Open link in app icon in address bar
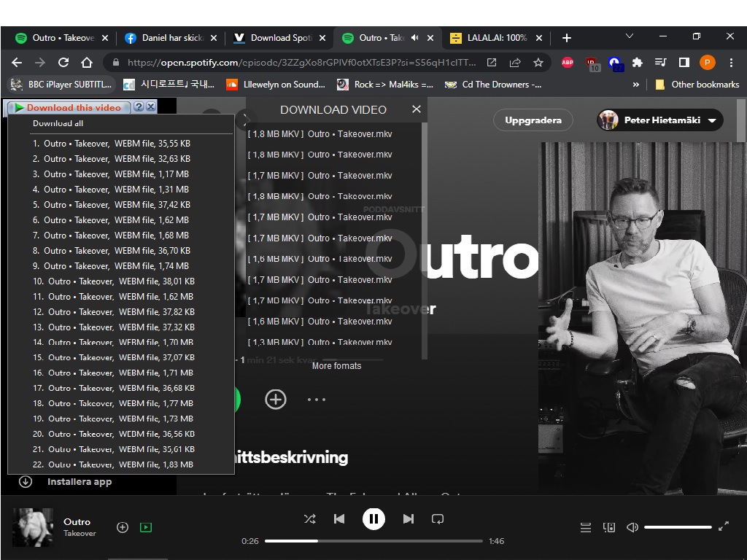 pyautogui.click(x=492, y=63)
